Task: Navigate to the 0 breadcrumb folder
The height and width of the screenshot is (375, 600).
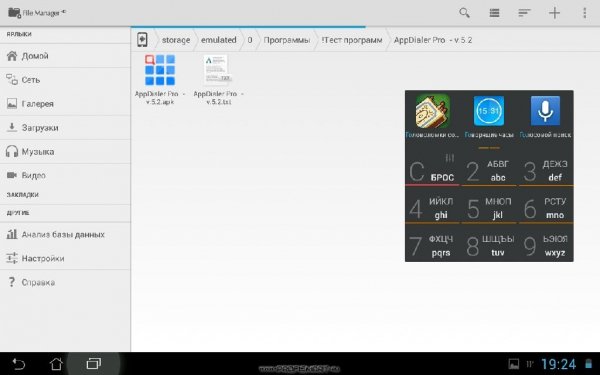Action: click(250, 40)
